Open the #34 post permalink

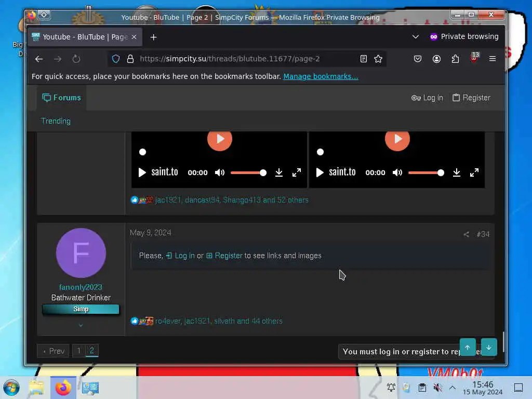pyautogui.click(x=483, y=234)
